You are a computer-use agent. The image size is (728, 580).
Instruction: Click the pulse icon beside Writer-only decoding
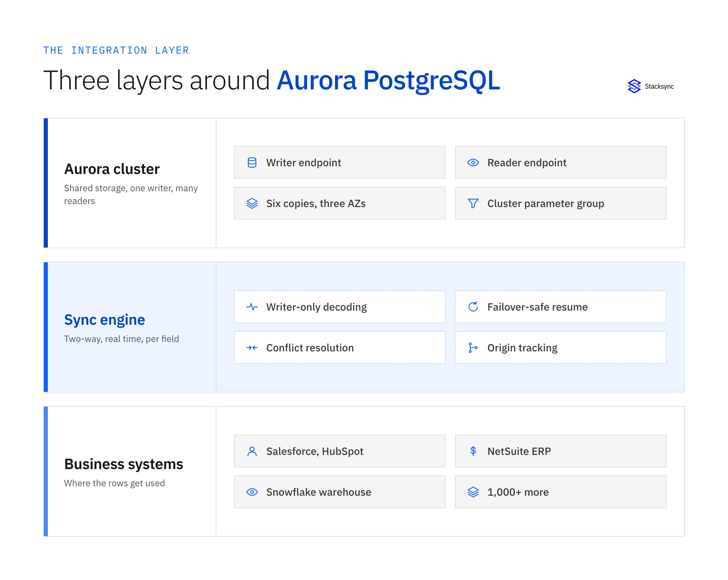pos(252,307)
